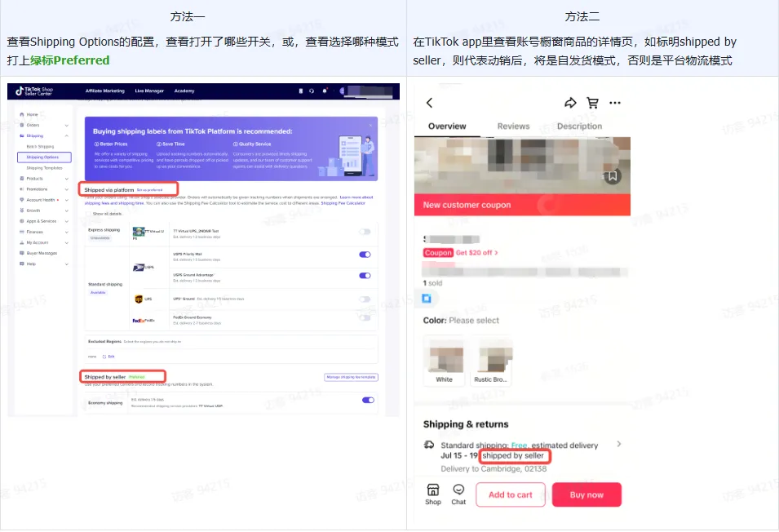The width and height of the screenshot is (779, 532).
Task: Toggle the USPS Ground Advantage switch
Action: tap(365, 276)
